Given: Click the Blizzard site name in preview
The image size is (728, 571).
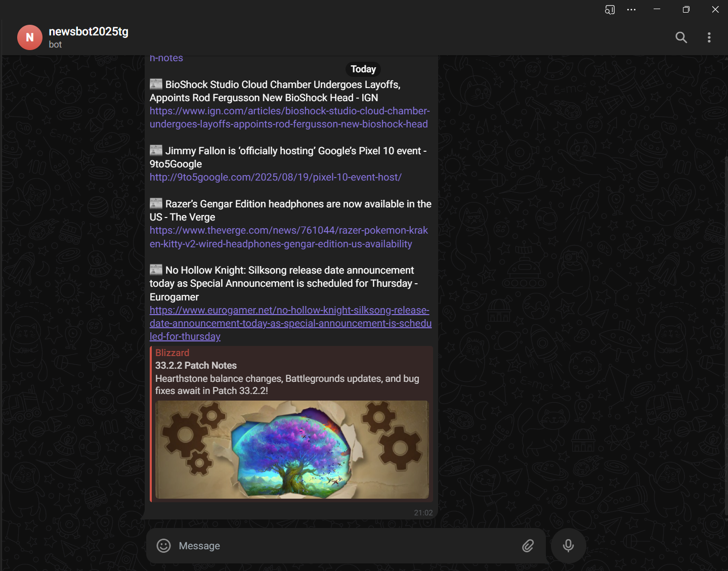Looking at the screenshot, I should [x=172, y=353].
